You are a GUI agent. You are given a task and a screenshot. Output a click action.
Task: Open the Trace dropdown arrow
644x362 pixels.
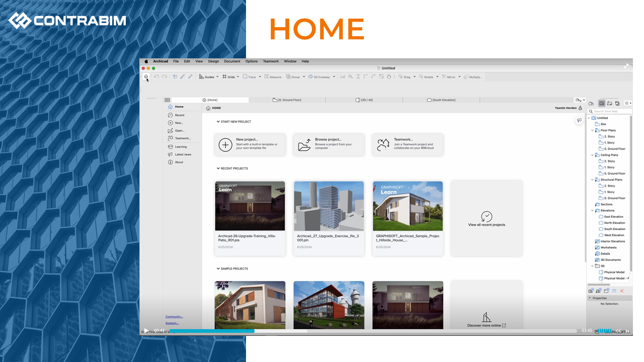tap(260, 77)
